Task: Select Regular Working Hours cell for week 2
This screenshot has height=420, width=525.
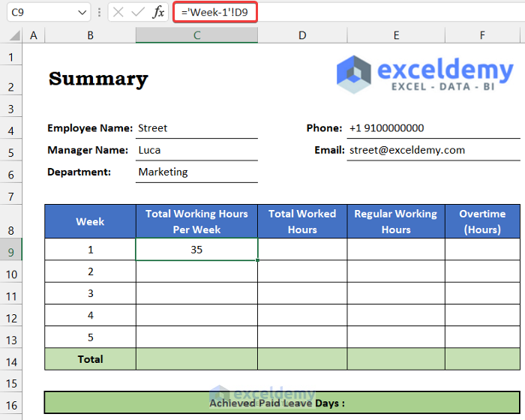Action: (x=396, y=271)
